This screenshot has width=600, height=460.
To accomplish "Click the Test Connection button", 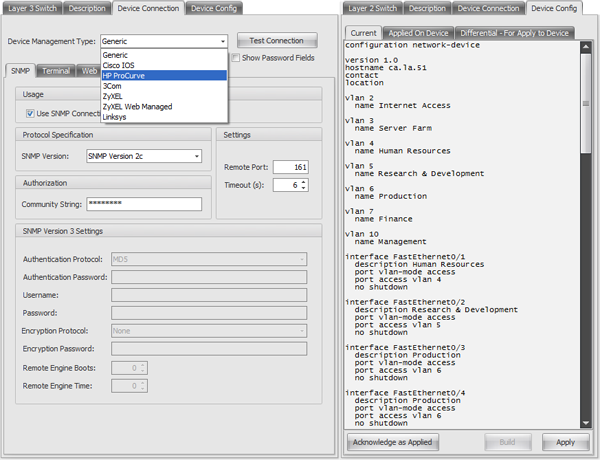I will pyautogui.click(x=276, y=41).
